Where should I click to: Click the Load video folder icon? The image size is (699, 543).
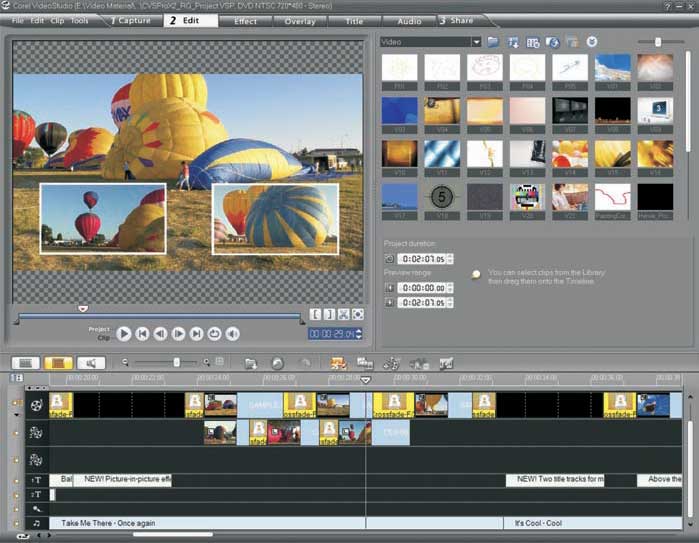click(x=494, y=42)
